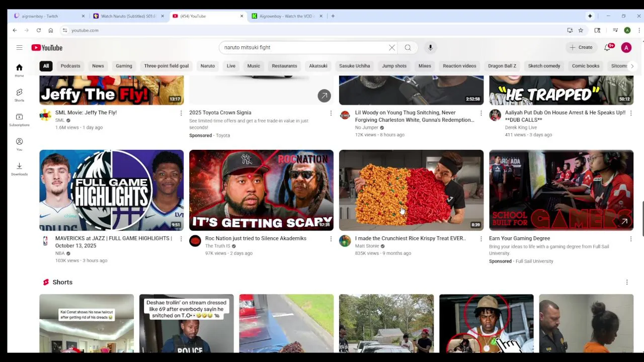The height and width of the screenshot is (362, 644).
Task: Open options for Earn Your Gaming Degree ad
Action: (630, 239)
